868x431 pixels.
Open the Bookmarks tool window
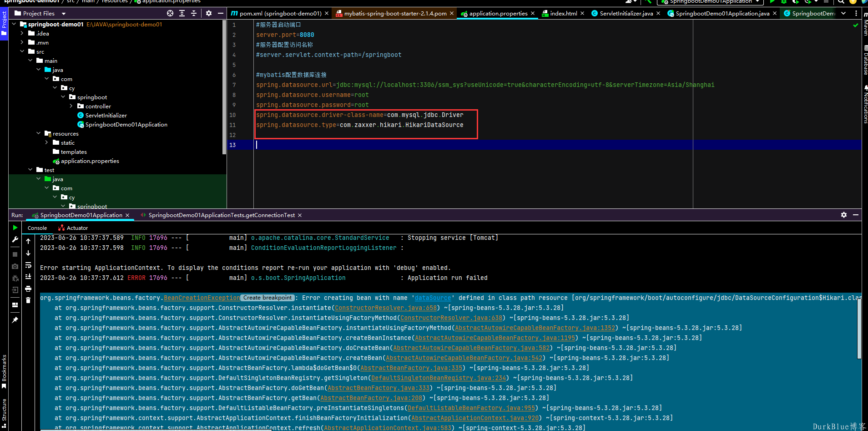coord(4,371)
